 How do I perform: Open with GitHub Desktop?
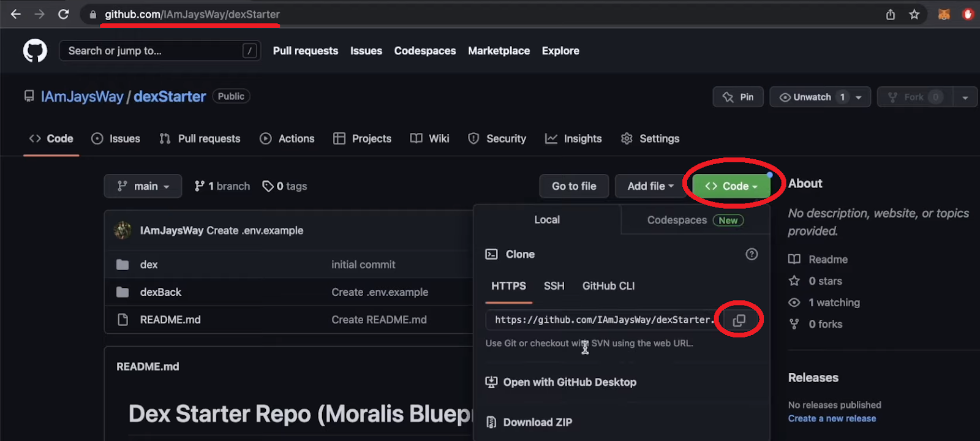point(569,382)
